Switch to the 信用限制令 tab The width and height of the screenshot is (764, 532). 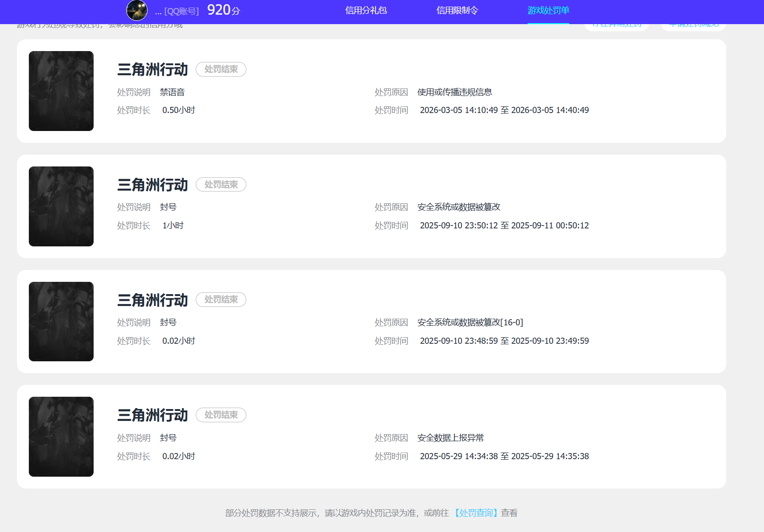tap(457, 10)
